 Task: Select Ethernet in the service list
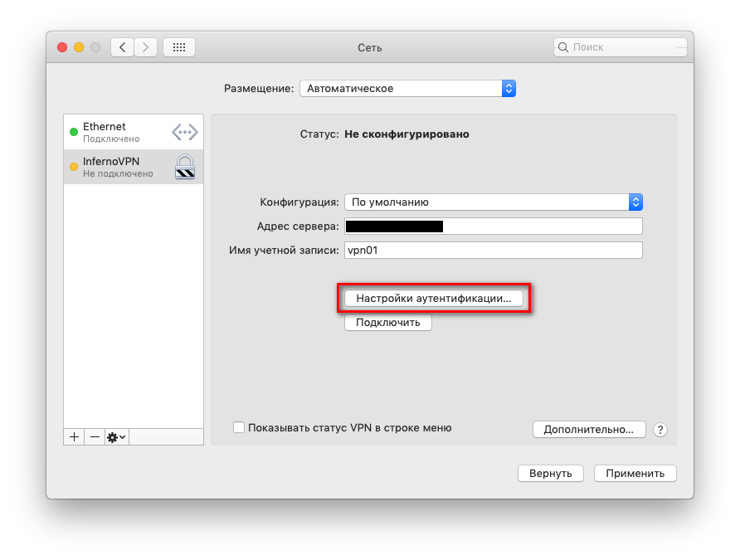point(134,132)
